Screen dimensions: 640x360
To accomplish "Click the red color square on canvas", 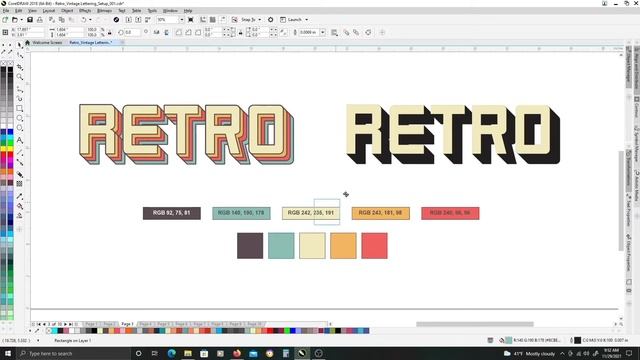I will (374, 246).
